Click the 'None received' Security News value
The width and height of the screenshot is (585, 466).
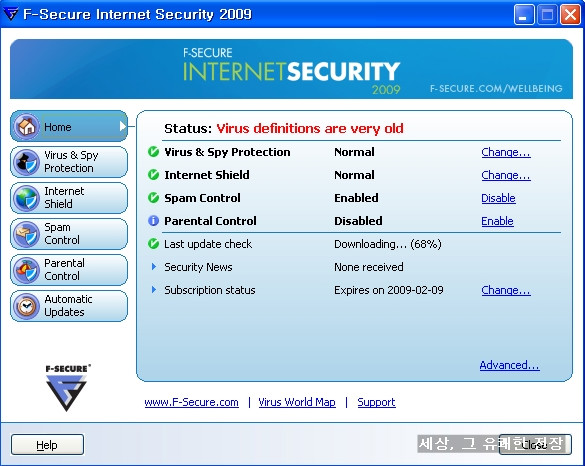tap(369, 267)
